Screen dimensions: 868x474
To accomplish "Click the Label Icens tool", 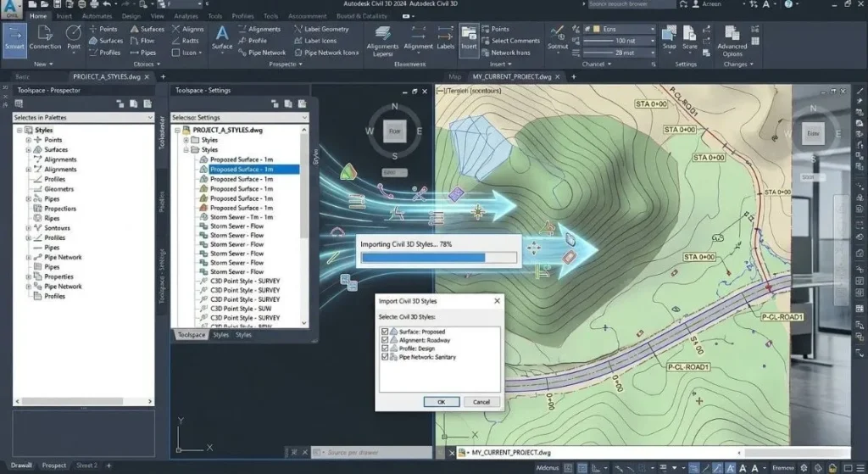I will pos(315,41).
